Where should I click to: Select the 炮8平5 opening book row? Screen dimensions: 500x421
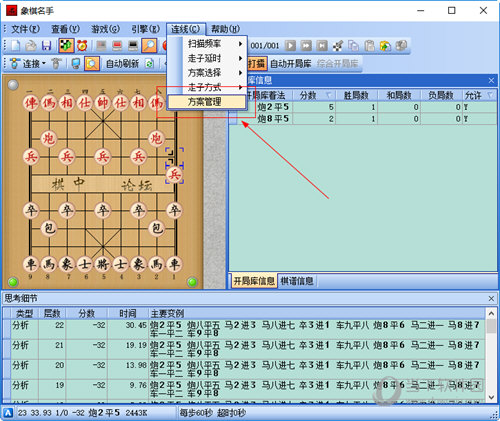363,119
